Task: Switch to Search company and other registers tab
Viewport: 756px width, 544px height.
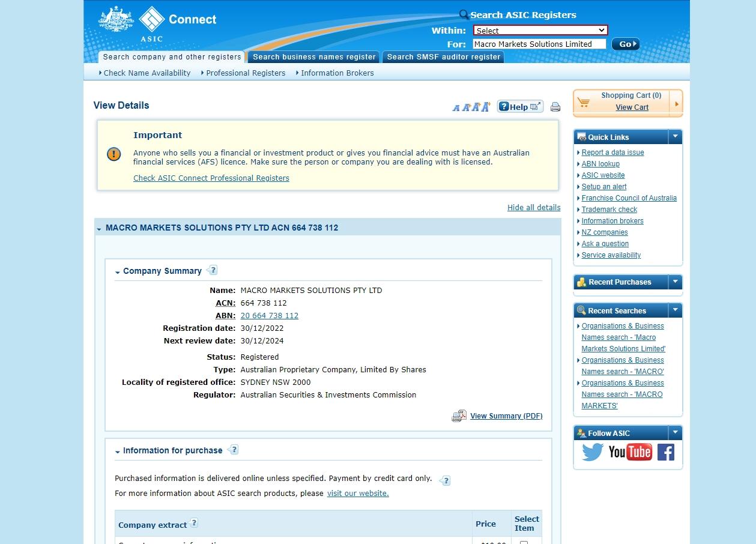Action: pyautogui.click(x=172, y=57)
